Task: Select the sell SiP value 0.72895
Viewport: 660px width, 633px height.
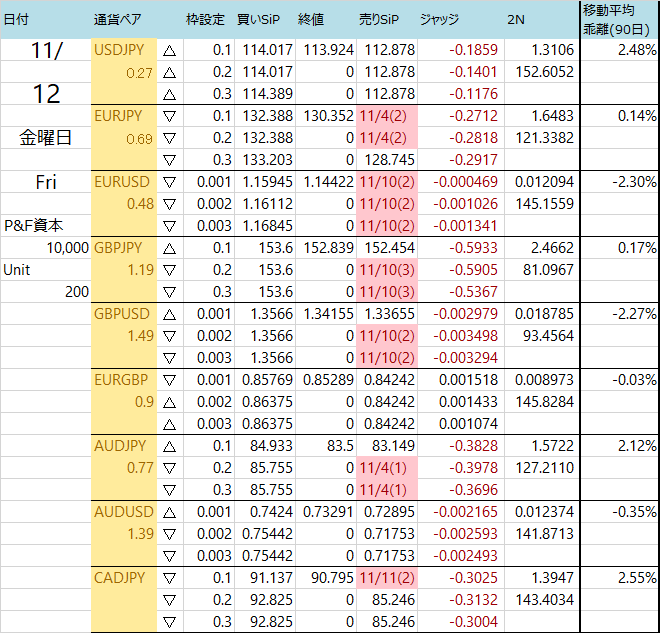Action: [389, 512]
